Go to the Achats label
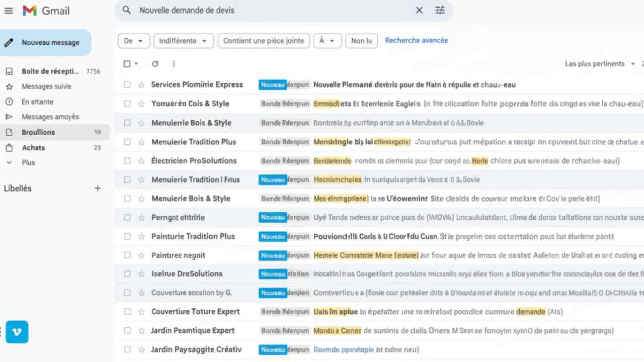The image size is (644, 362). click(x=33, y=148)
